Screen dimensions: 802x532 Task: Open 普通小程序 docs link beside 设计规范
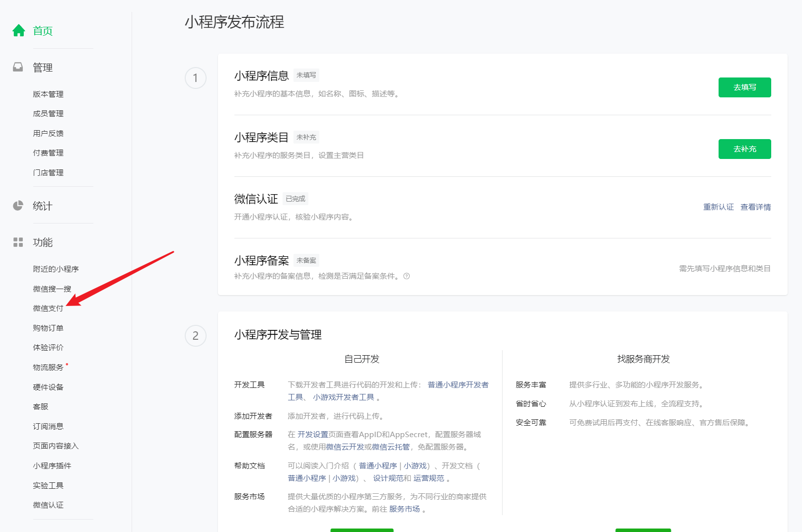coord(307,478)
